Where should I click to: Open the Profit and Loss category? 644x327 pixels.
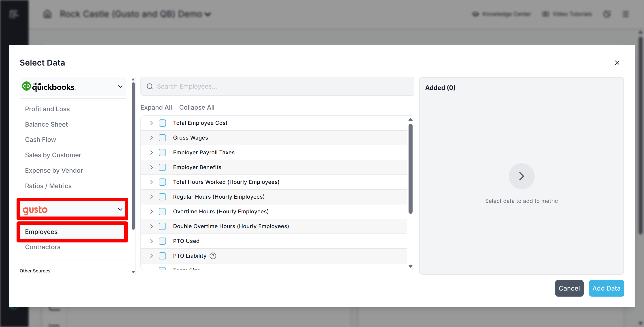click(47, 109)
